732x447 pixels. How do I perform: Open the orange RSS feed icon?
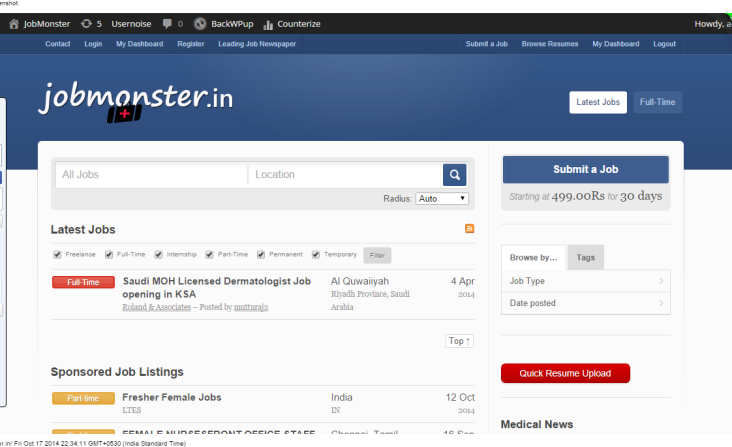coord(470,229)
